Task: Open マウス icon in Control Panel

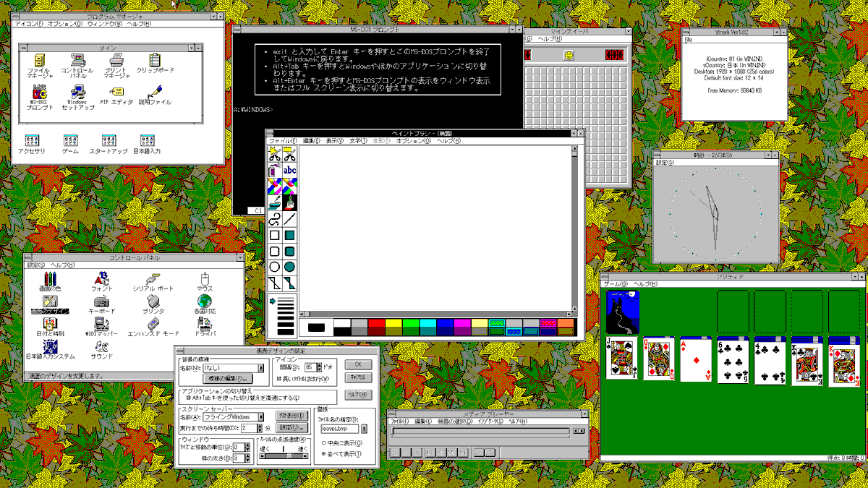Action: (x=205, y=281)
